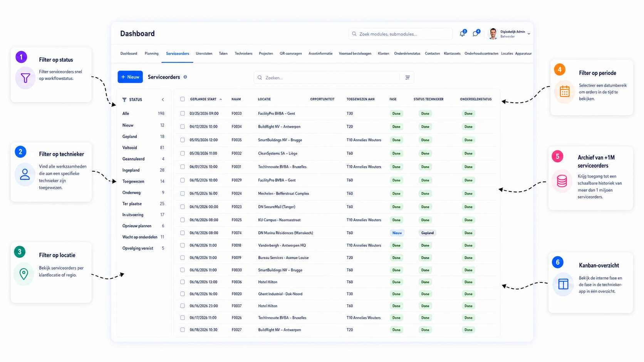Collapse the STATUS sidebar with the chevron
Viewport: 644px width, 362px height.
pos(163,100)
